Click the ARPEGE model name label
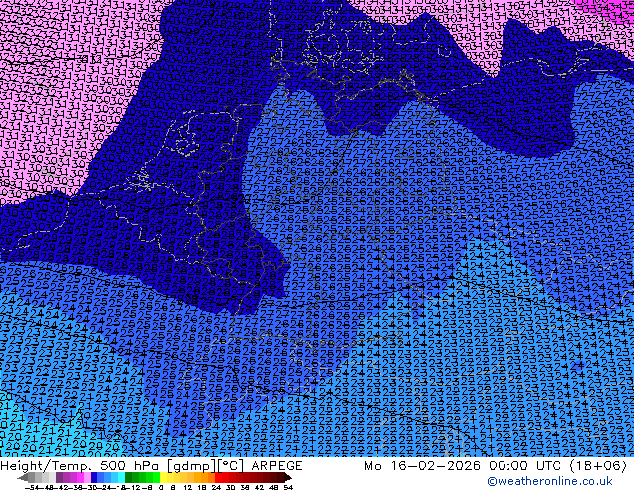634x490 pixels. [x=277, y=466]
